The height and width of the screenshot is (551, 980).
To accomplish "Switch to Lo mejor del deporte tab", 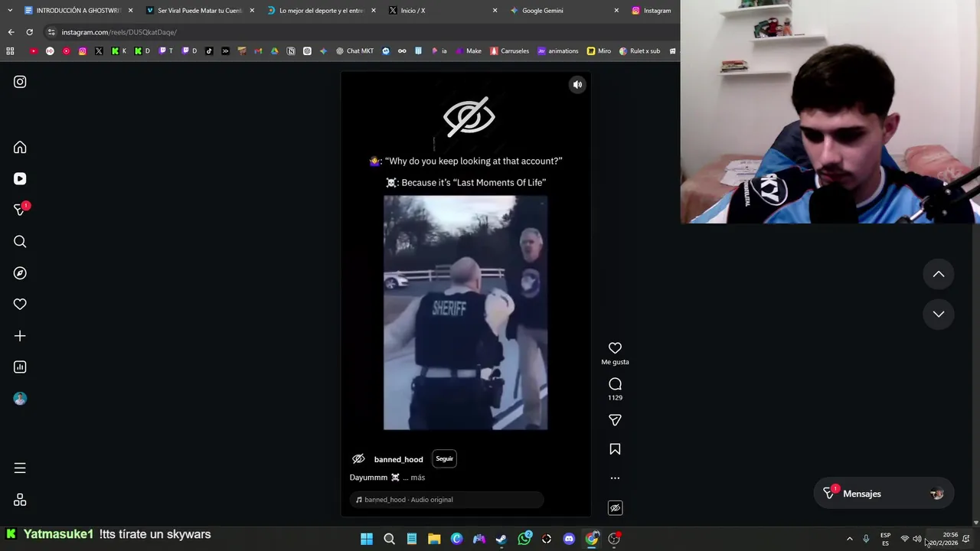I will 322,11.
